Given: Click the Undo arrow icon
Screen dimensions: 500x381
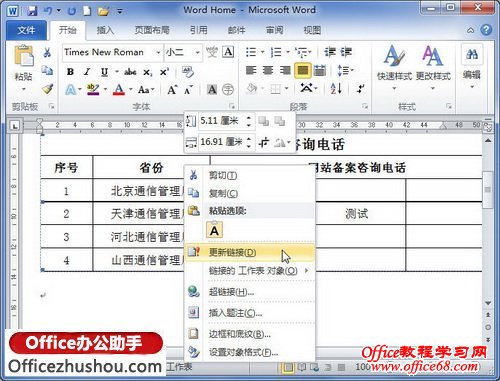Looking at the screenshot, I should pyautogui.click(x=48, y=11).
